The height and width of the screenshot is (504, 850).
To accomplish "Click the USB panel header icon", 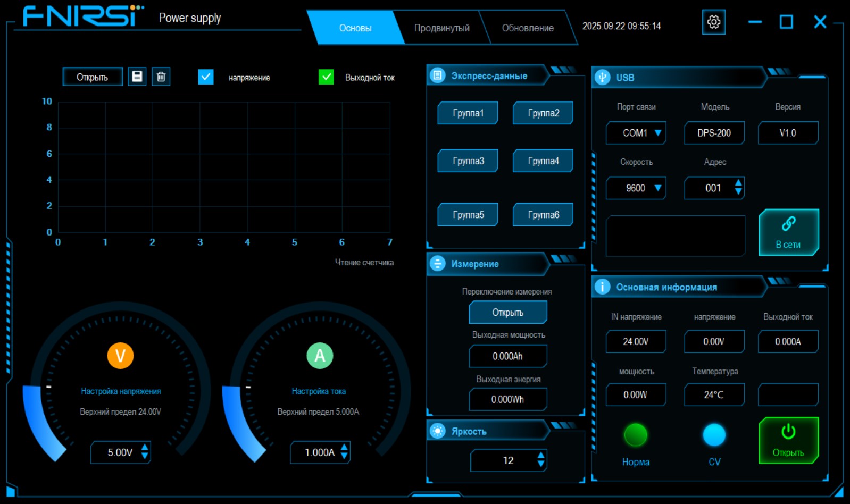I will point(602,78).
